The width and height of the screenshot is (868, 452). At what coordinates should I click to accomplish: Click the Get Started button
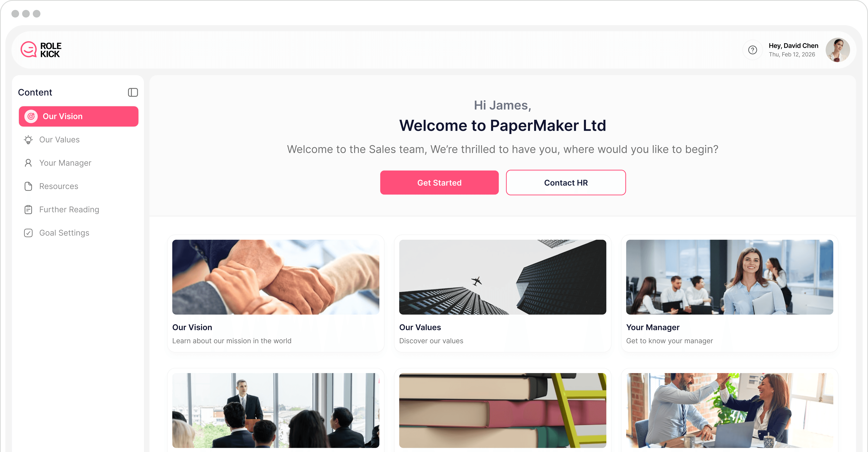coord(439,183)
